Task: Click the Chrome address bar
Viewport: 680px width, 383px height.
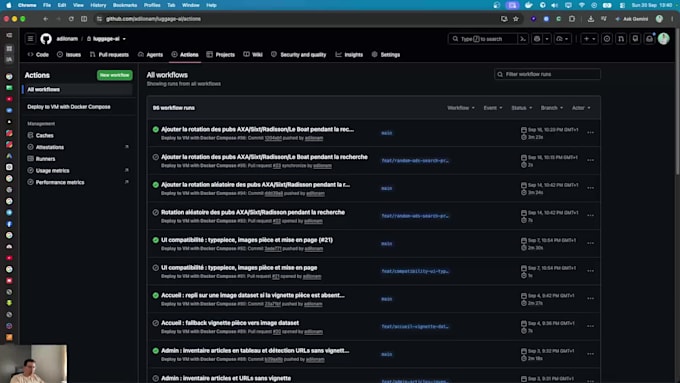Action: click(x=299, y=19)
